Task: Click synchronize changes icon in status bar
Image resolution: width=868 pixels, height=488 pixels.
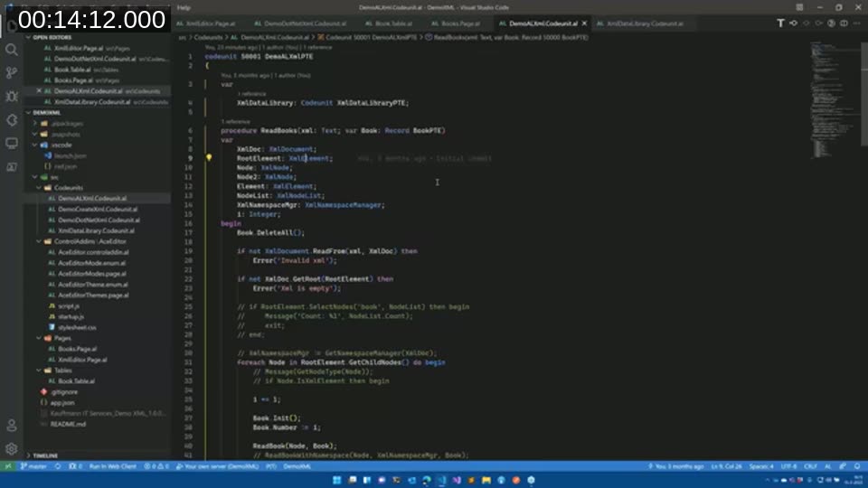Action: 58,466
